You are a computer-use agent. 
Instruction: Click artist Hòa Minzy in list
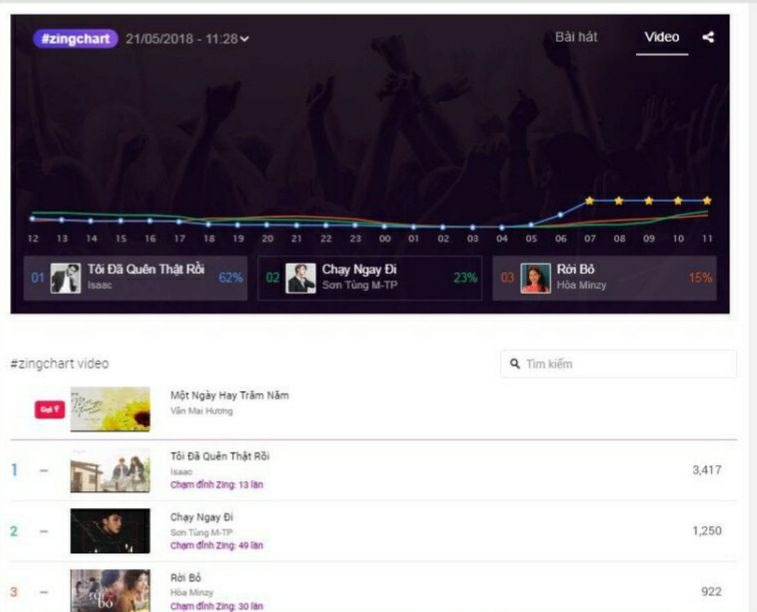pyautogui.click(x=192, y=592)
